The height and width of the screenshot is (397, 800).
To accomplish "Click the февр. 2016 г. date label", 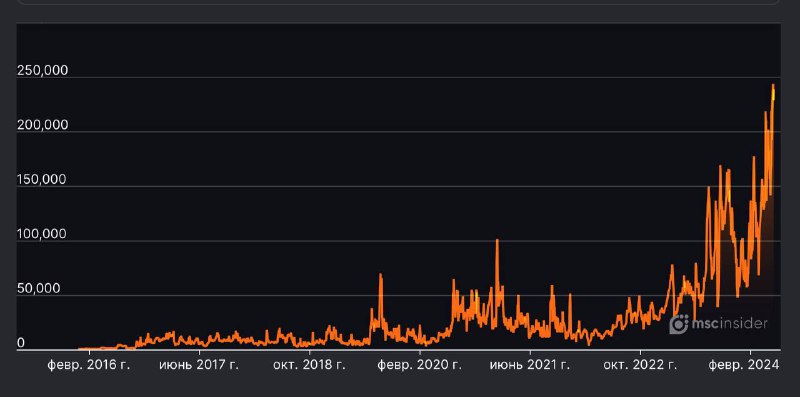I will 89,365.
